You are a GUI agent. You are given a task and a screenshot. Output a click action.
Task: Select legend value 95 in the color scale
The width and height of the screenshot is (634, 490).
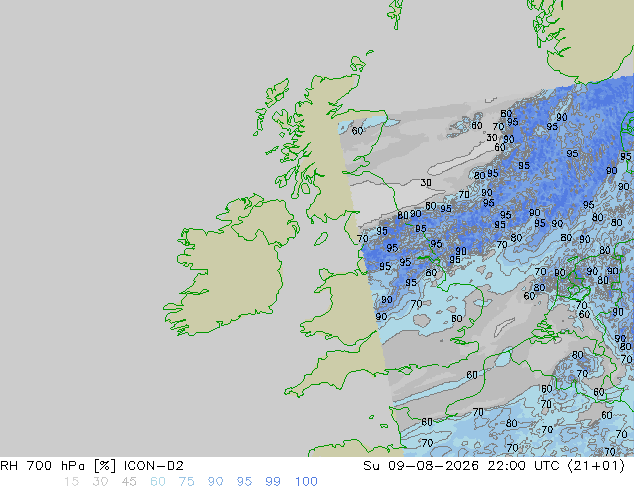244,482
